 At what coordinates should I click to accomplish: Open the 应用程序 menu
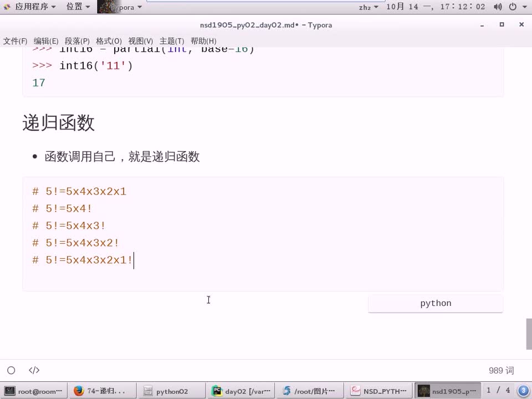[35, 7]
